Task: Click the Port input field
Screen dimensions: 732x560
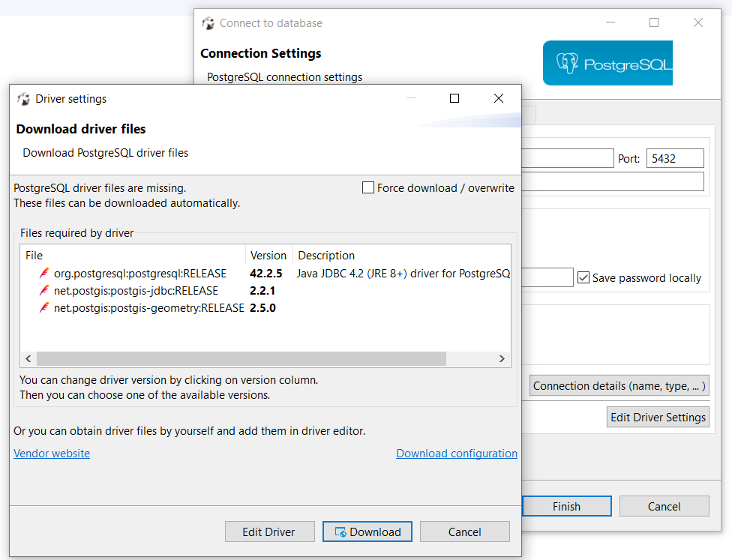Action: [675, 158]
